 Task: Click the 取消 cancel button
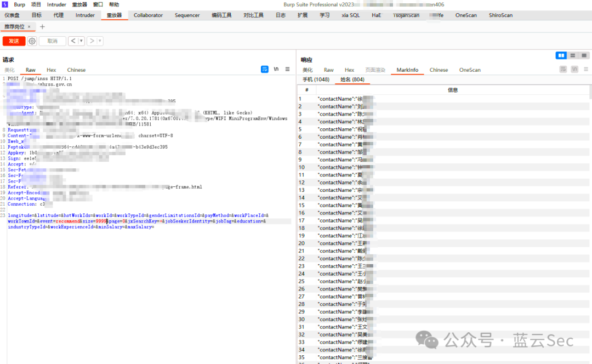53,41
